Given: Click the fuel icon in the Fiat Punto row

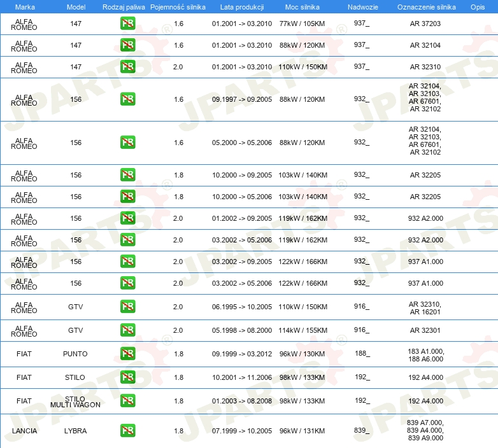Looking at the screenshot, I should coord(127,354).
